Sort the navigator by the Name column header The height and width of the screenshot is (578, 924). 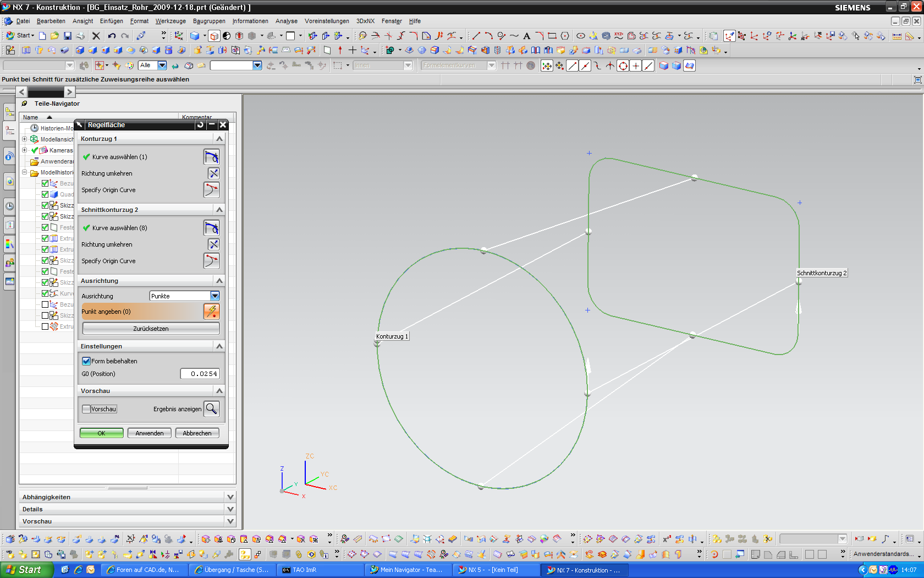pos(30,117)
